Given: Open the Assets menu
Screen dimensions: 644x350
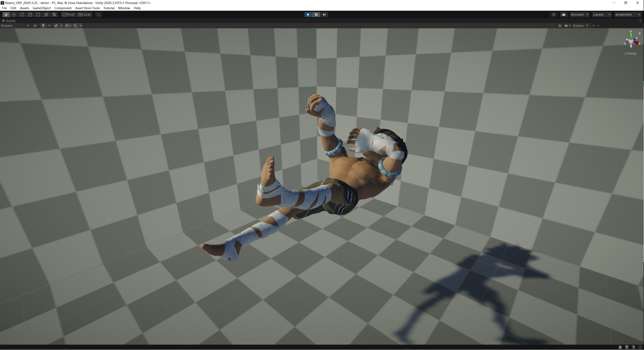Looking at the screenshot, I should point(24,8).
